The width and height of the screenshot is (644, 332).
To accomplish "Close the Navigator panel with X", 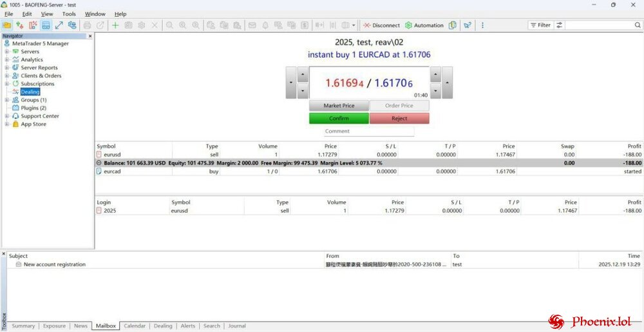I will click(90, 36).
